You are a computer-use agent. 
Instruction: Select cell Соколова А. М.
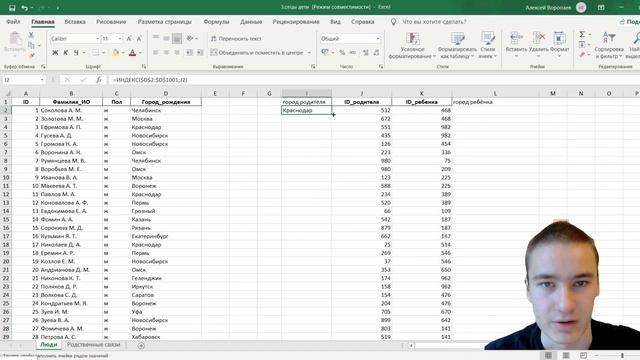point(71,110)
